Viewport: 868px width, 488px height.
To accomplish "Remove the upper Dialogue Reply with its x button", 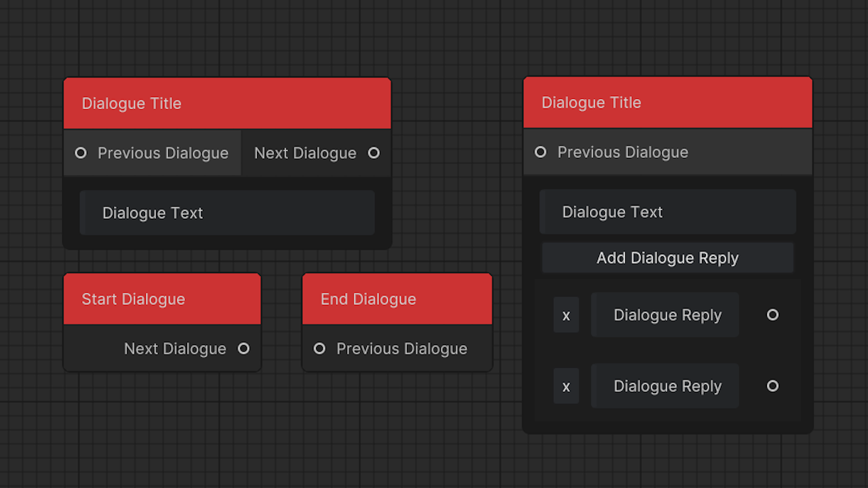I will 566,315.
